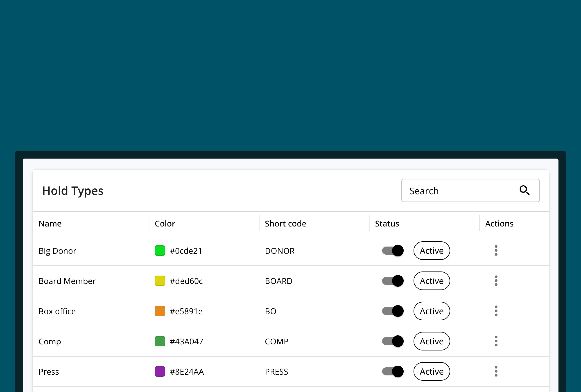Sort by the Color column header
The image size is (581, 392).
point(165,223)
